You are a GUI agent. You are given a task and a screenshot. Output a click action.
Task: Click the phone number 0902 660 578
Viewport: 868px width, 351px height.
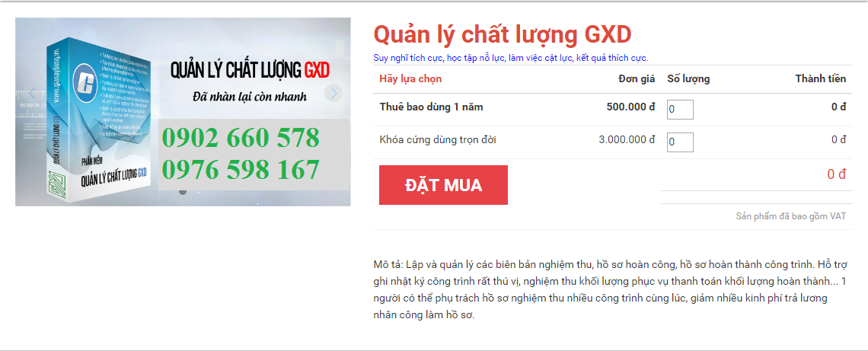[x=241, y=138]
